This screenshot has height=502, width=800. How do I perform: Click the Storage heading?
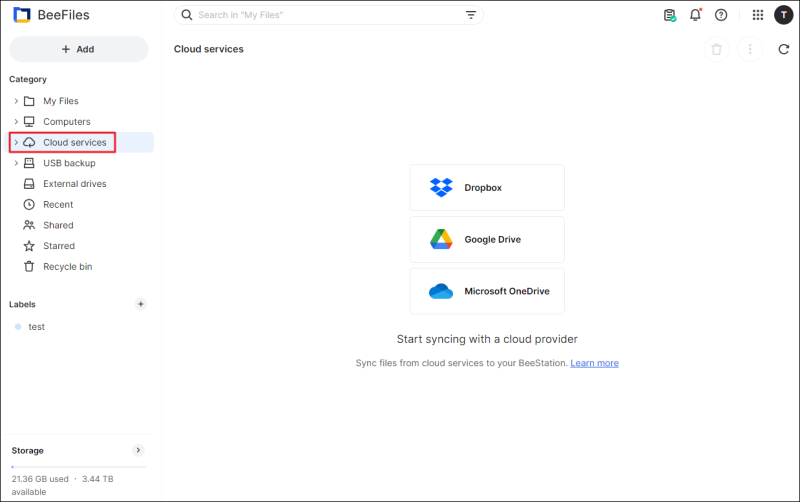28,450
